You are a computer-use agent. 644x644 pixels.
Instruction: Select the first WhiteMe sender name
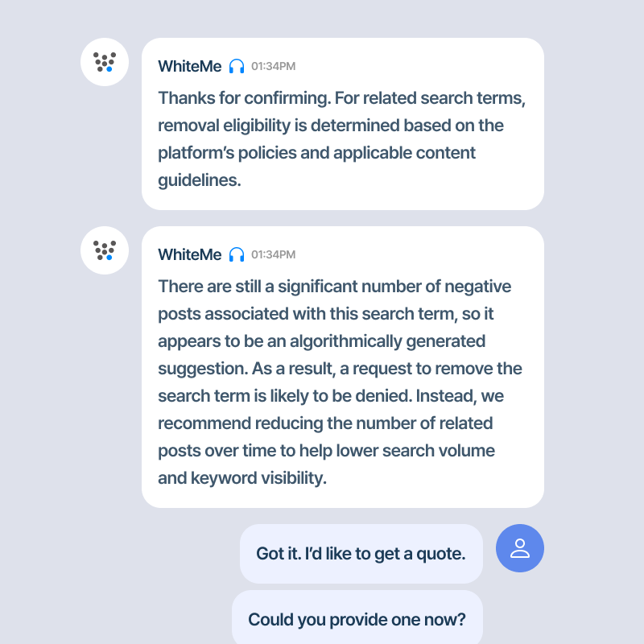click(x=190, y=66)
